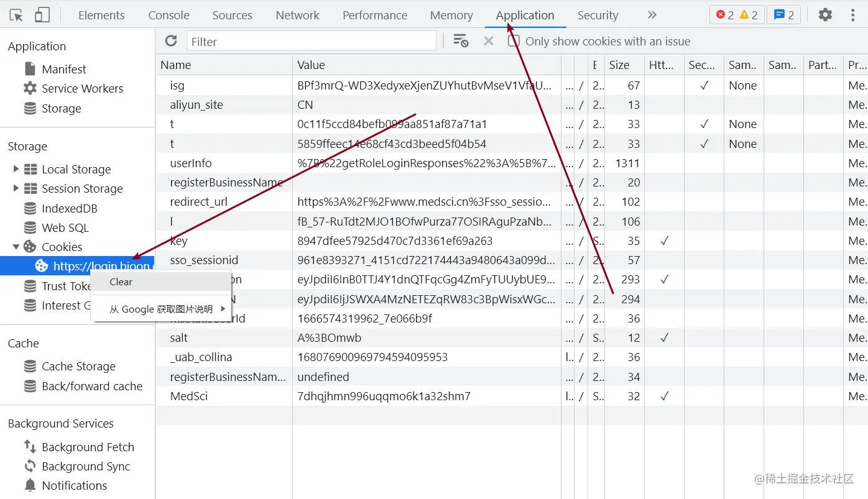Sort by the Name column header
Image resolution: width=868 pixels, height=499 pixels.
pos(224,65)
